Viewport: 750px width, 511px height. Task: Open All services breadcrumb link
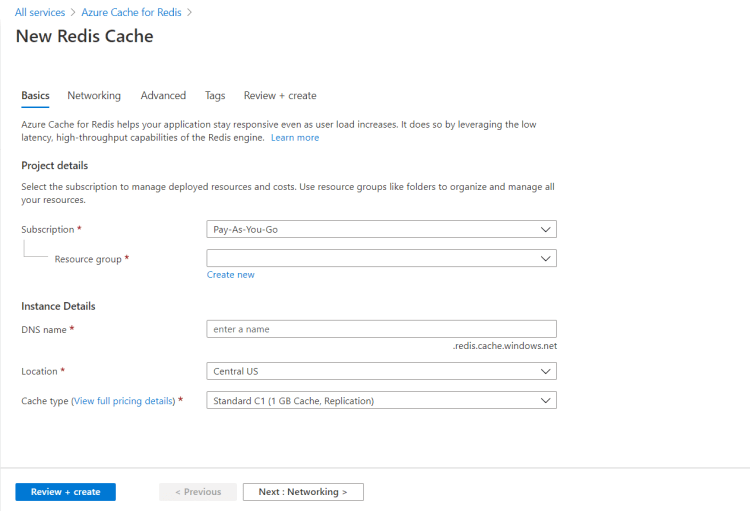(x=40, y=12)
